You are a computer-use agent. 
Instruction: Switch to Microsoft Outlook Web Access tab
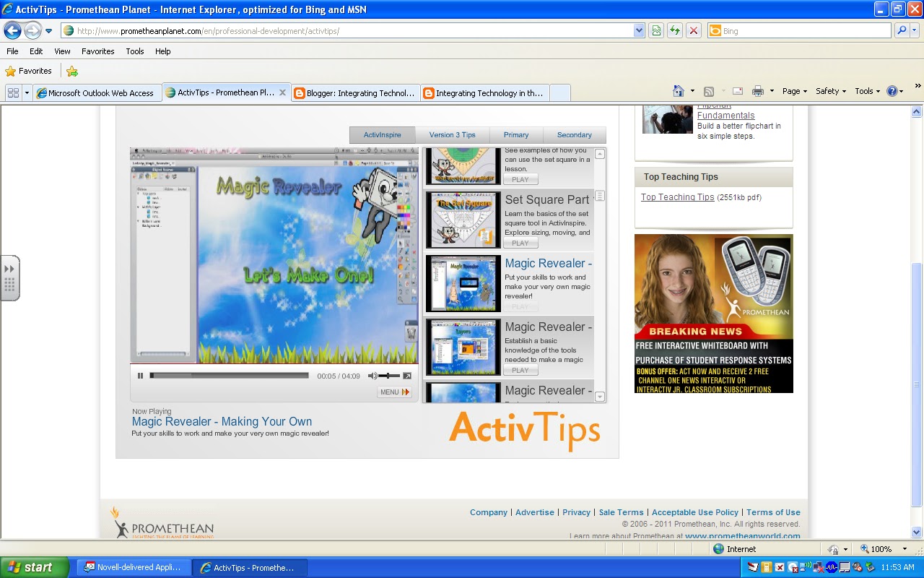pos(97,92)
